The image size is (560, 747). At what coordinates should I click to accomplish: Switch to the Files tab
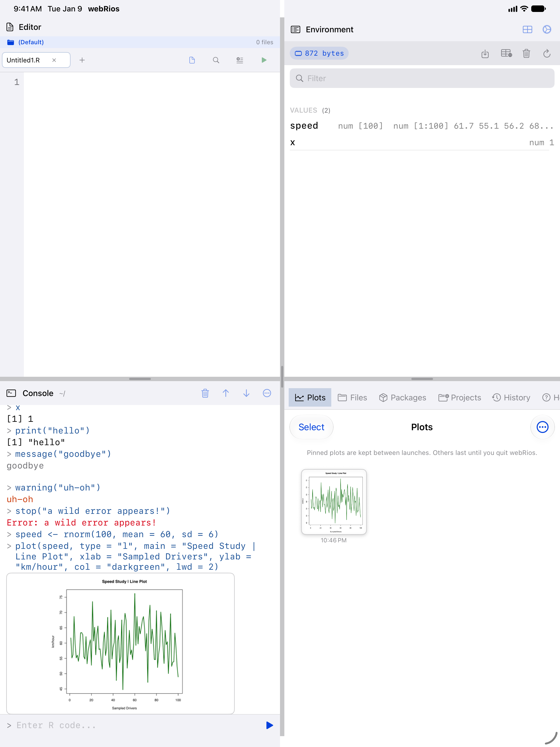coord(352,397)
